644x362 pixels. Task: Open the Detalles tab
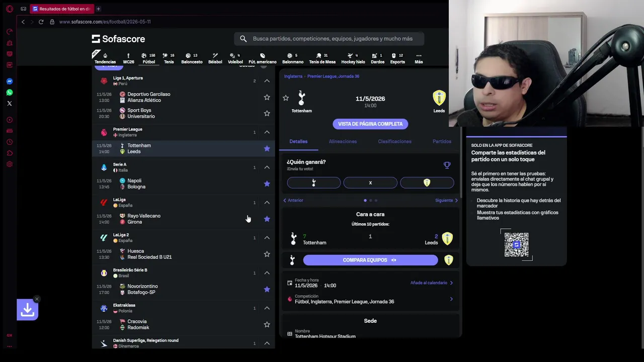298,141
